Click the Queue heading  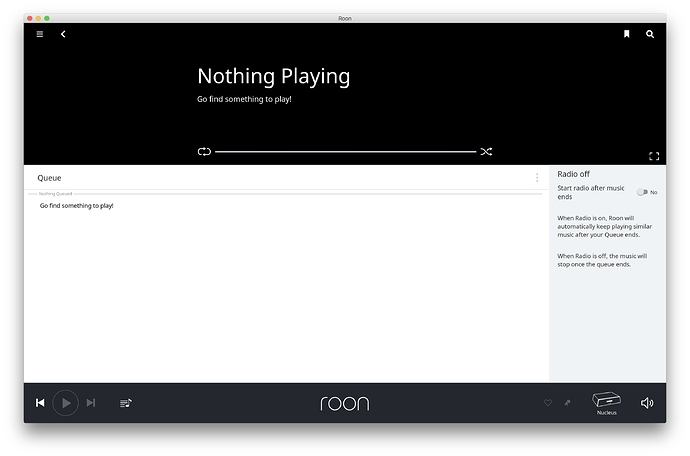click(49, 178)
